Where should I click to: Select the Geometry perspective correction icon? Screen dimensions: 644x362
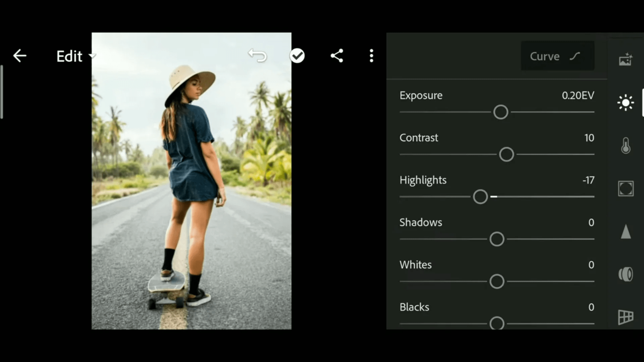[625, 317]
